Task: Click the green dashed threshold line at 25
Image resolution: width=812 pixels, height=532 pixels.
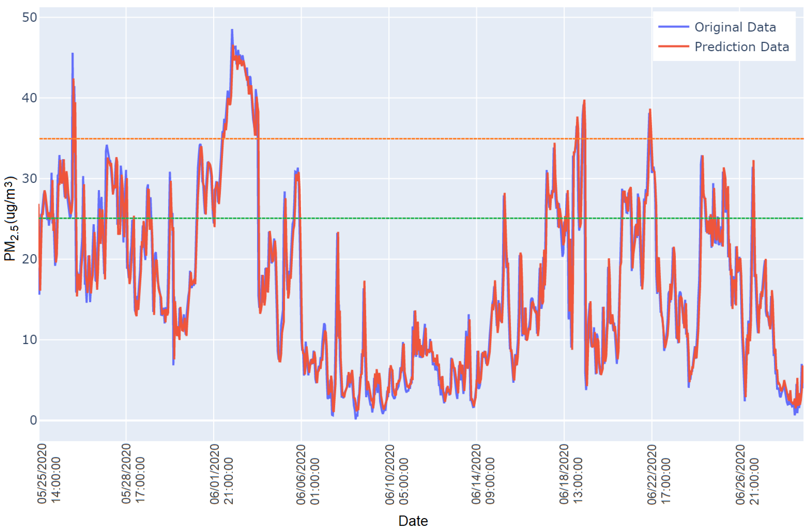Action: (x=421, y=218)
